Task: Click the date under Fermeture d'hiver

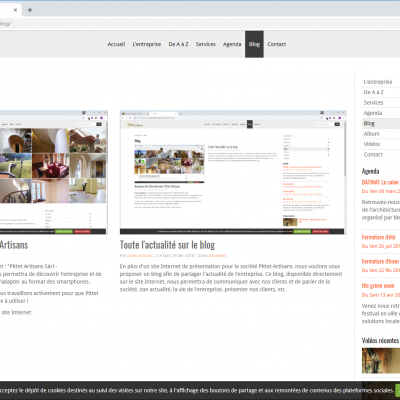Action: pyautogui.click(x=381, y=270)
